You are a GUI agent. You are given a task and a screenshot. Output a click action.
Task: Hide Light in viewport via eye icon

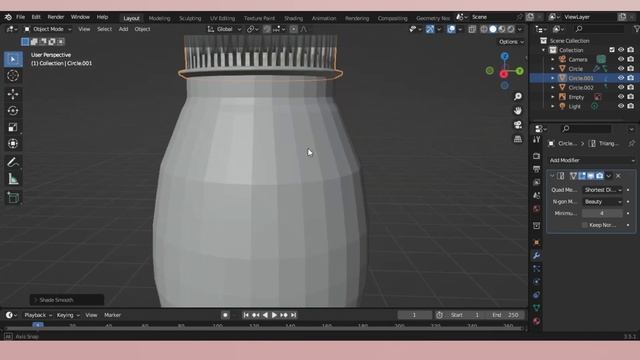(621, 106)
